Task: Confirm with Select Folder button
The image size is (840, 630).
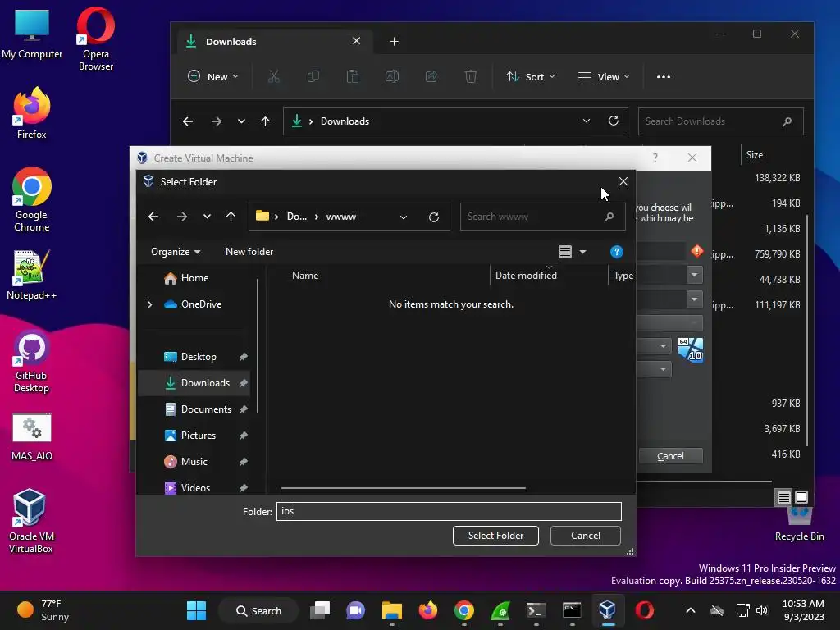Action: coord(495,536)
